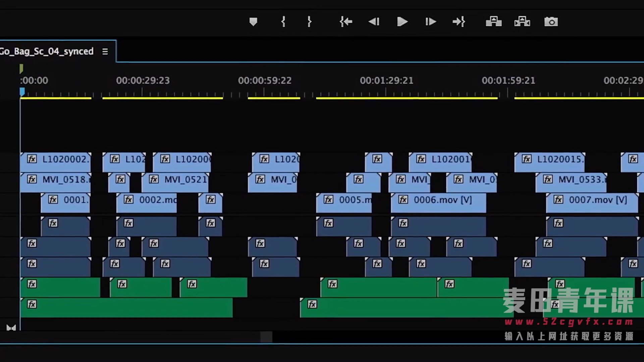644x362 pixels.
Task: Click the Lift button icon
Action: point(493,22)
